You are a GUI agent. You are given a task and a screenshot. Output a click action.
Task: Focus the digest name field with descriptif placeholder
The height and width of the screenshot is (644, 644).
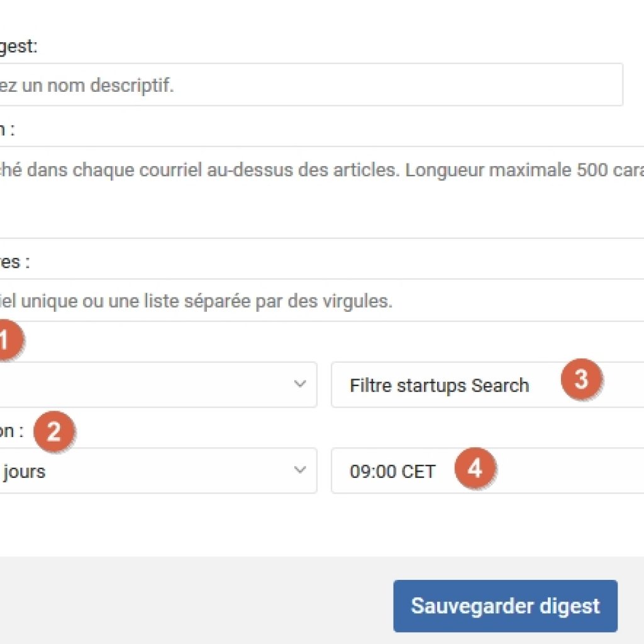(x=311, y=85)
